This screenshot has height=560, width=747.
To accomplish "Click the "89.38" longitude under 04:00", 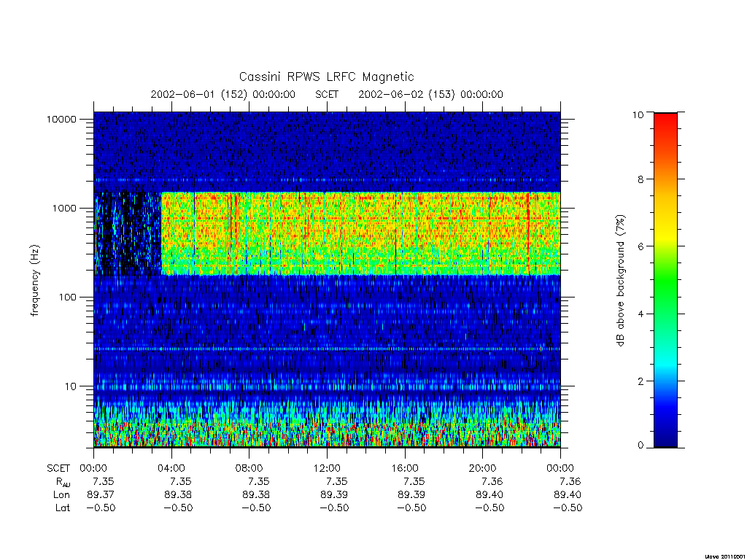I will [178, 495].
